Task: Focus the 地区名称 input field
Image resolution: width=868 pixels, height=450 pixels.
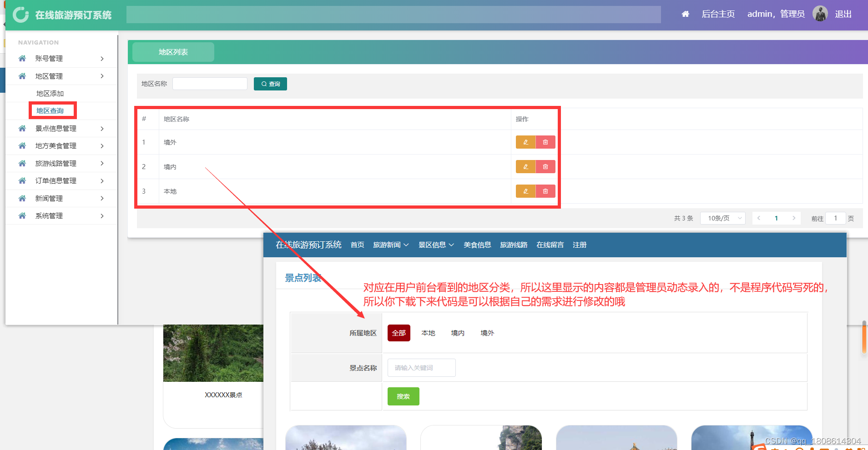Action: click(x=210, y=84)
